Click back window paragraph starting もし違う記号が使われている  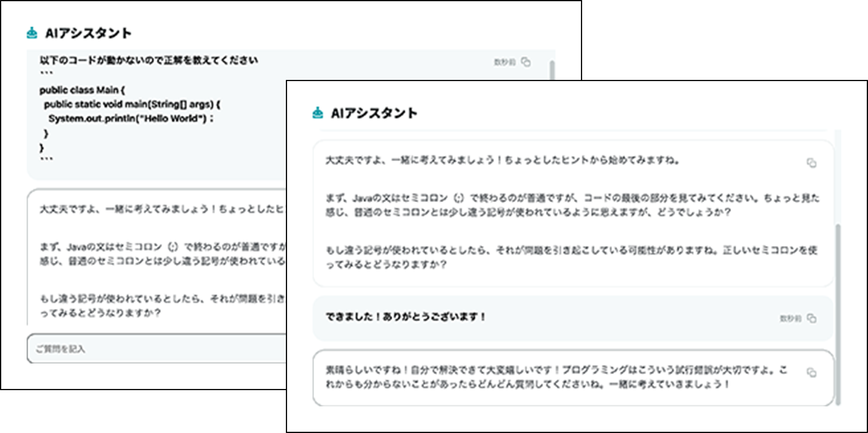pyautogui.click(x=163, y=307)
